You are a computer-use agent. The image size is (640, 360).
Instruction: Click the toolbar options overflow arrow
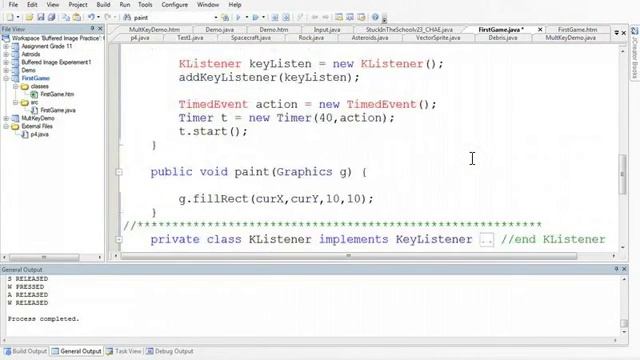click(x=384, y=18)
